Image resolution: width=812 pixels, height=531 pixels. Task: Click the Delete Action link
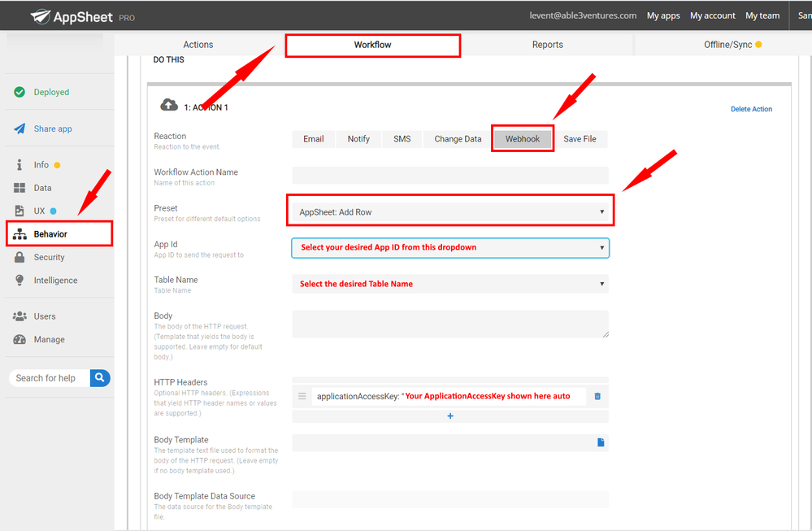coord(751,109)
